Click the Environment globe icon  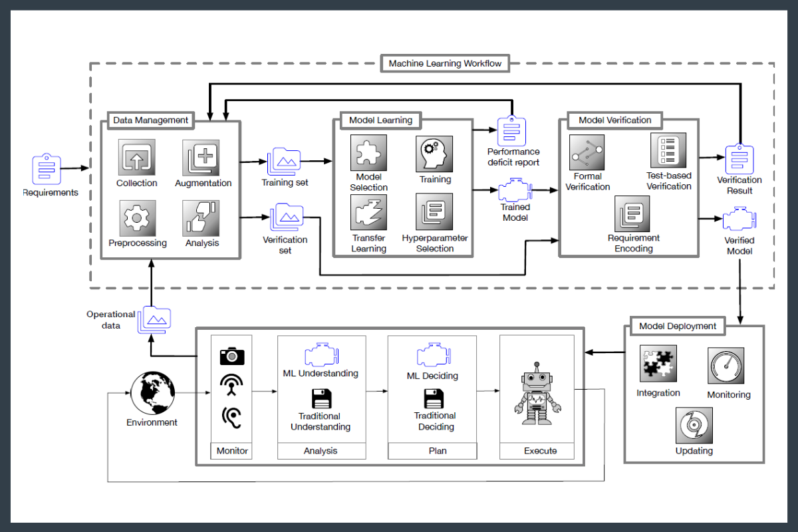click(x=153, y=394)
